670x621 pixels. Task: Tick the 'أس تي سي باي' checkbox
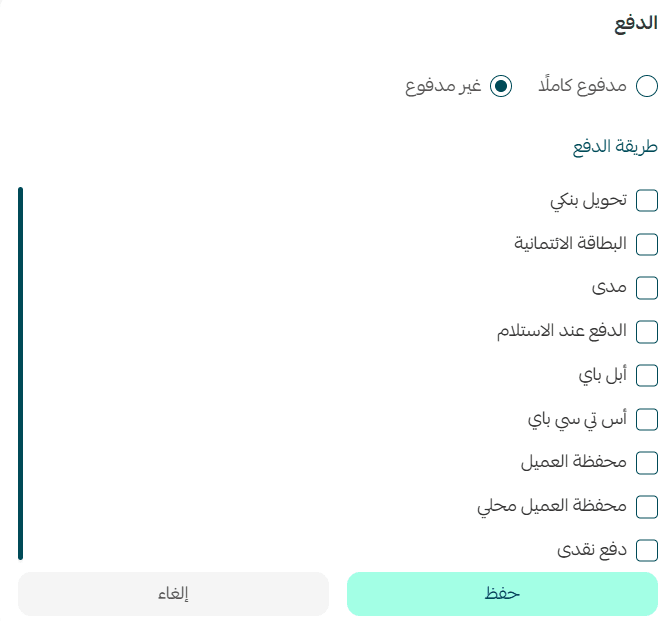[x=647, y=418]
